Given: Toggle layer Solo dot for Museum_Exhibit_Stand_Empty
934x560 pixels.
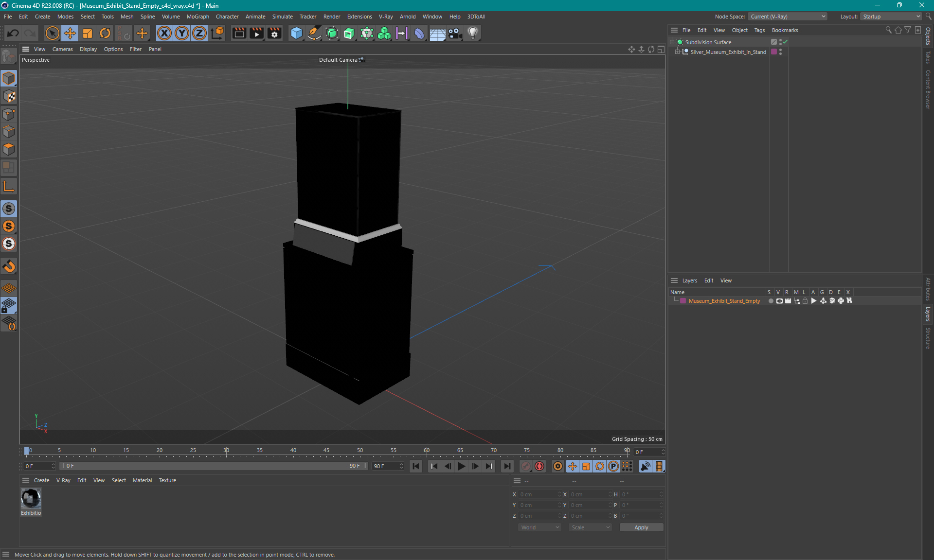Looking at the screenshot, I should point(771,301).
